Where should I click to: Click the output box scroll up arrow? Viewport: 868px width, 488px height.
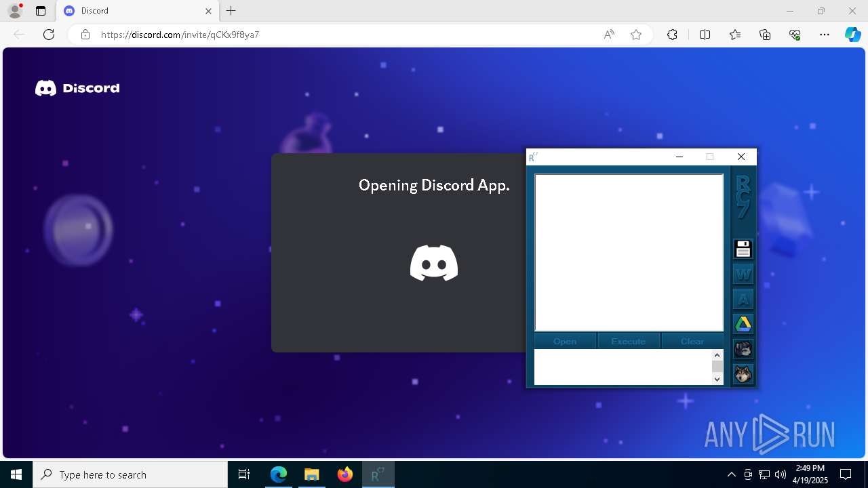[717, 354]
